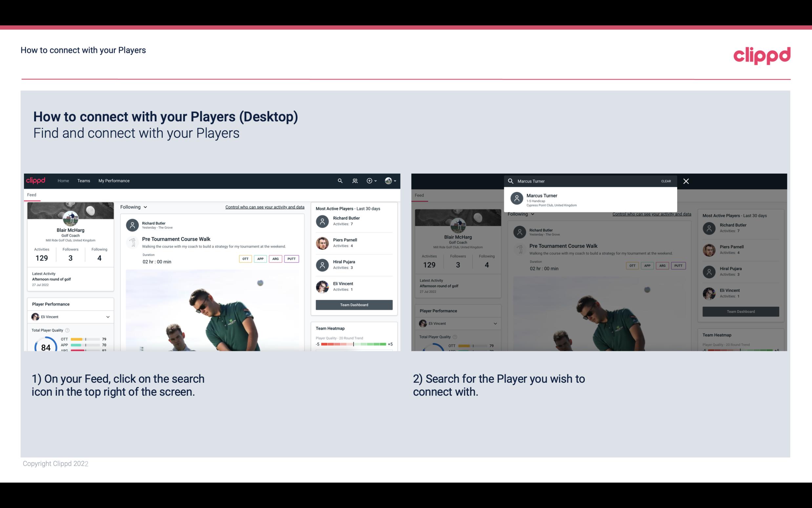Click the Teams navigation icon
The width and height of the screenshot is (812, 508).
(84, 180)
